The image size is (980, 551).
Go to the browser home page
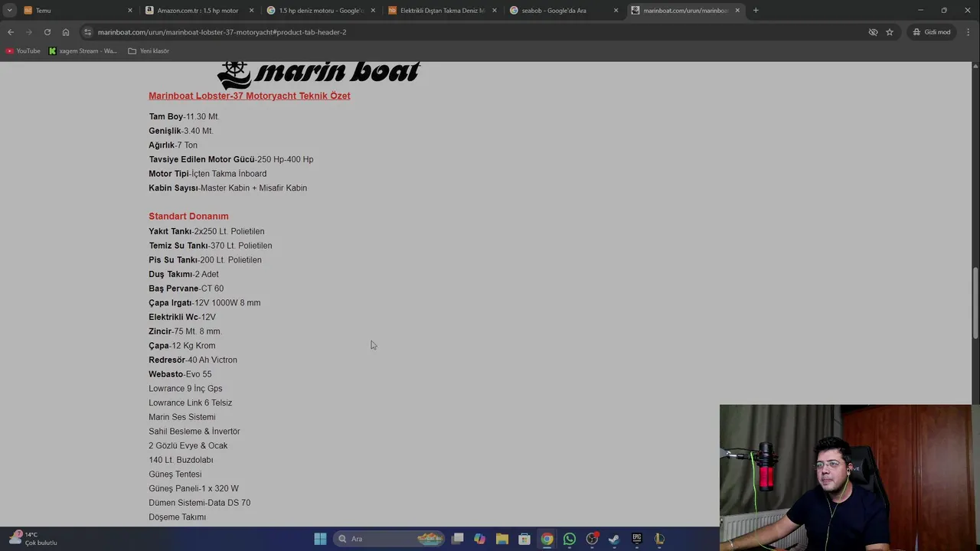coord(66,32)
